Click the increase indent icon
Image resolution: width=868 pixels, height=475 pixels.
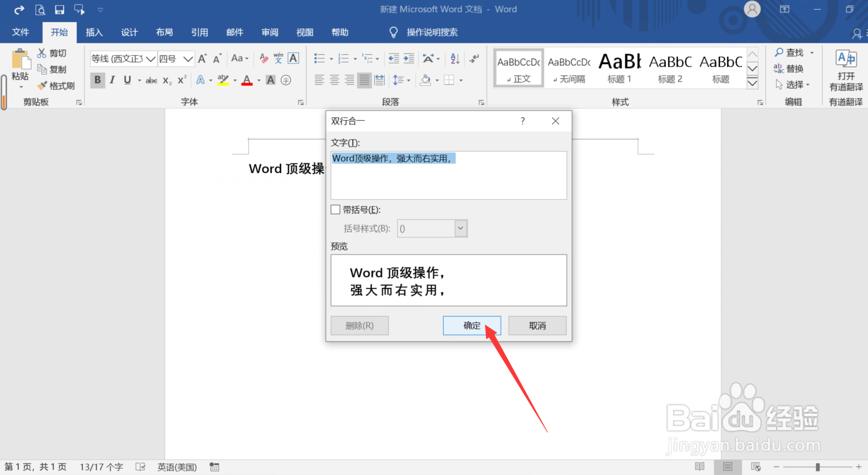click(409, 58)
